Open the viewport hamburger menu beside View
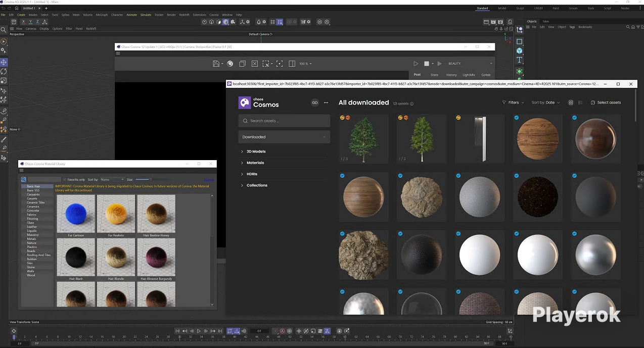 tap(12, 29)
